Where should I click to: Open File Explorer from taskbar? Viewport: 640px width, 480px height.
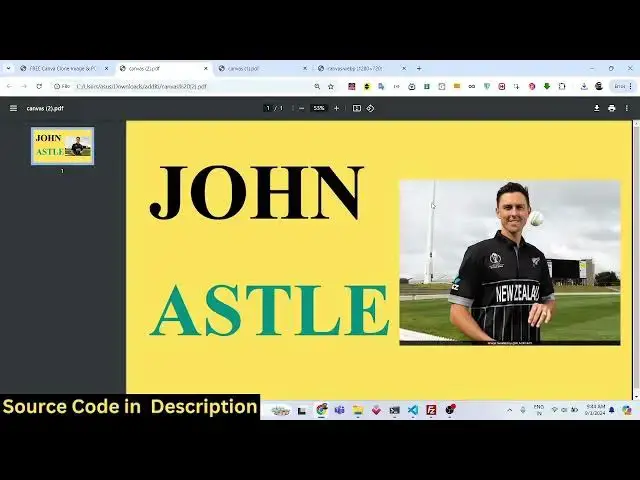[x=358, y=410]
